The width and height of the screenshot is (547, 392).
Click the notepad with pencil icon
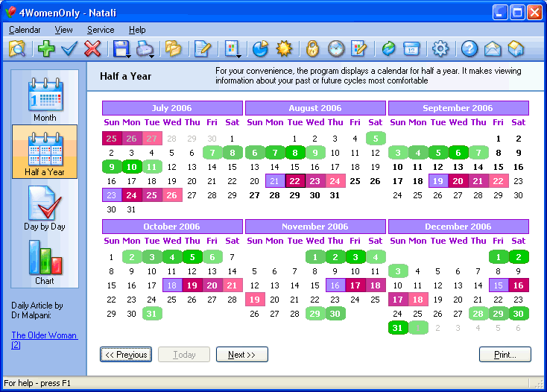(x=203, y=48)
